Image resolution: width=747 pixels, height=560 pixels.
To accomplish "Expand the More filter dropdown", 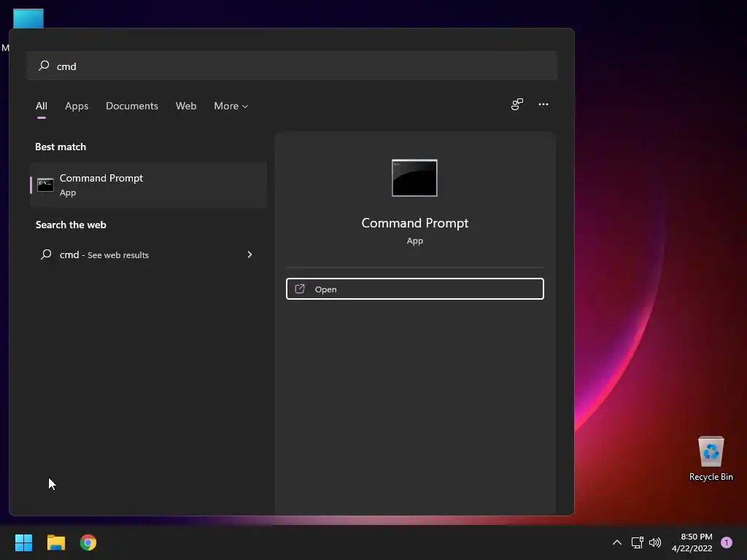I will [231, 106].
